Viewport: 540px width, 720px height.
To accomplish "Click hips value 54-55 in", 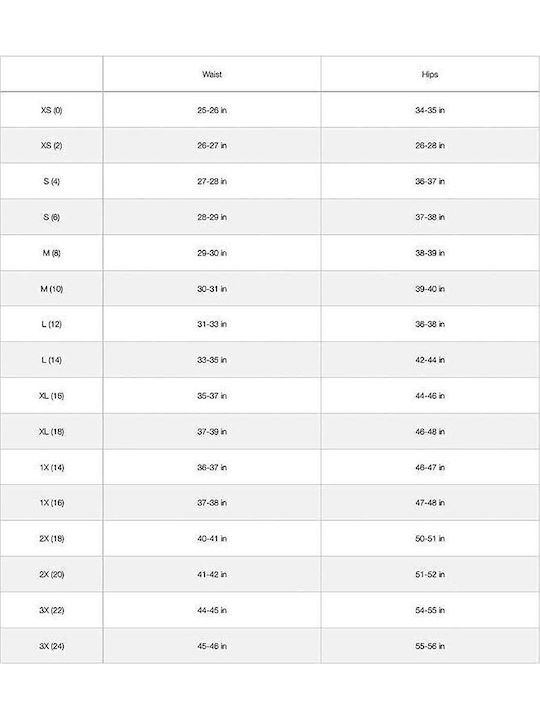I will [x=430, y=610].
